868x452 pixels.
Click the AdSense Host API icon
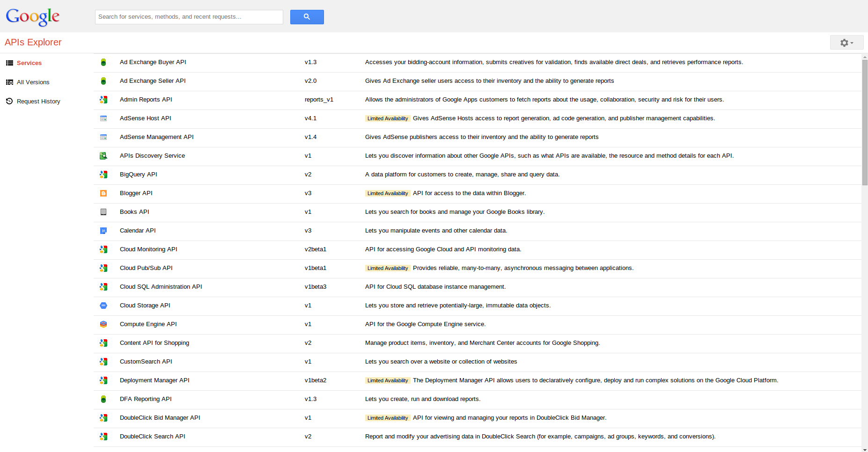(103, 118)
